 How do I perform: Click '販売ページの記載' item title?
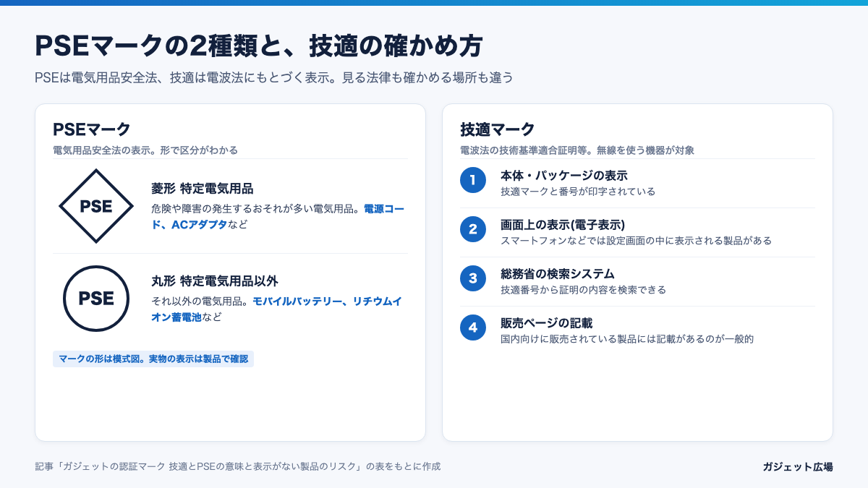[x=546, y=323]
